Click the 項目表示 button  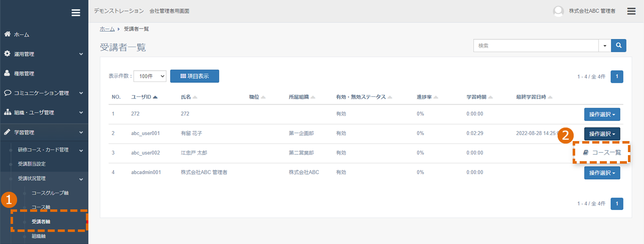click(194, 76)
